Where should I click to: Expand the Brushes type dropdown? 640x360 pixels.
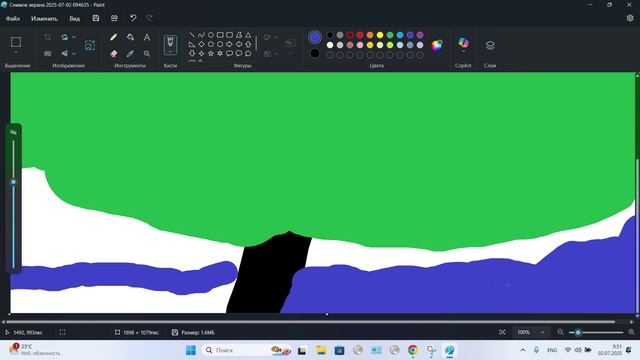coord(170,52)
